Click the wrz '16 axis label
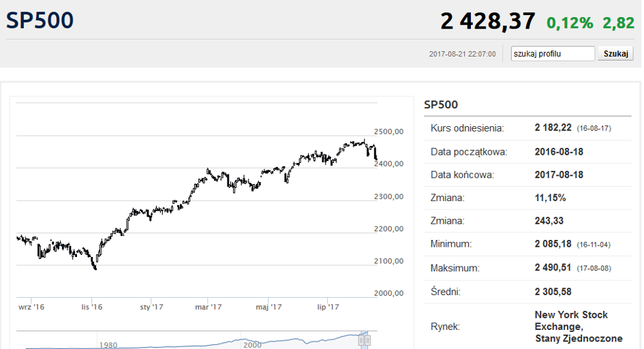The image size is (644, 349). (31, 307)
